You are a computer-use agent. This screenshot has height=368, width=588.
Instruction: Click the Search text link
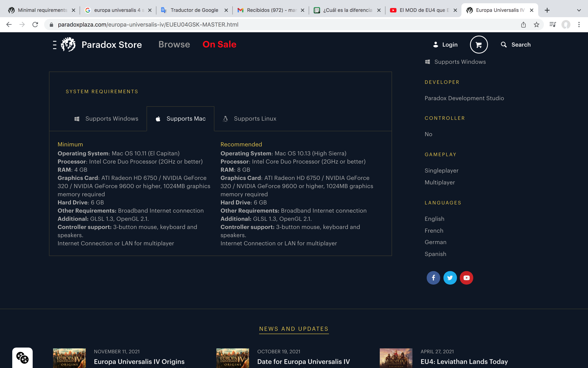tap(521, 45)
